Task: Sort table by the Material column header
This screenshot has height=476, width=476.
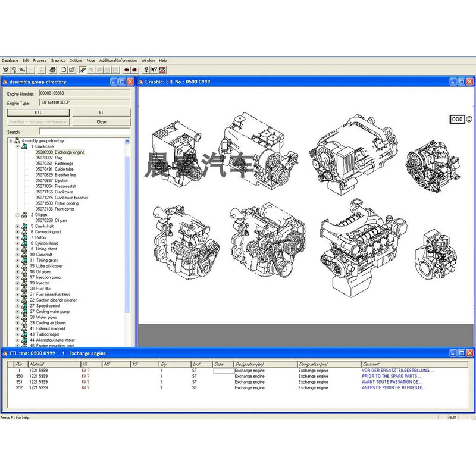Action: pyautogui.click(x=54, y=364)
